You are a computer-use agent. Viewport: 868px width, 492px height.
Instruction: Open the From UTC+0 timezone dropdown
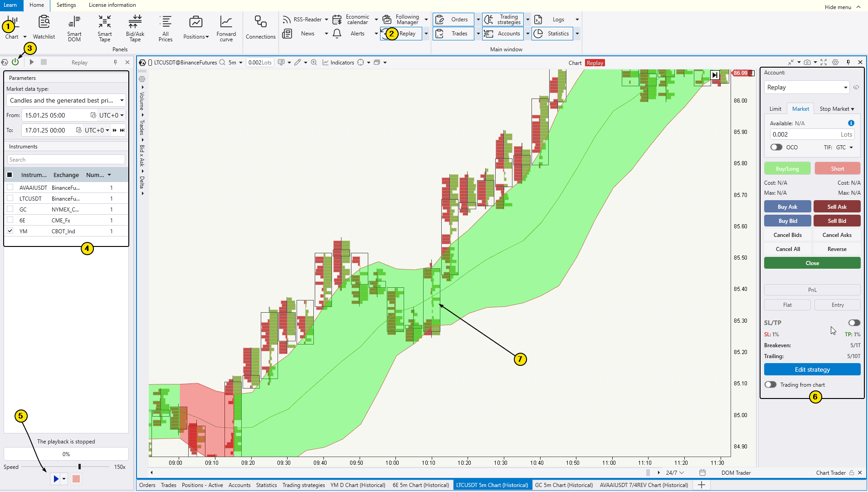pyautogui.click(x=112, y=115)
